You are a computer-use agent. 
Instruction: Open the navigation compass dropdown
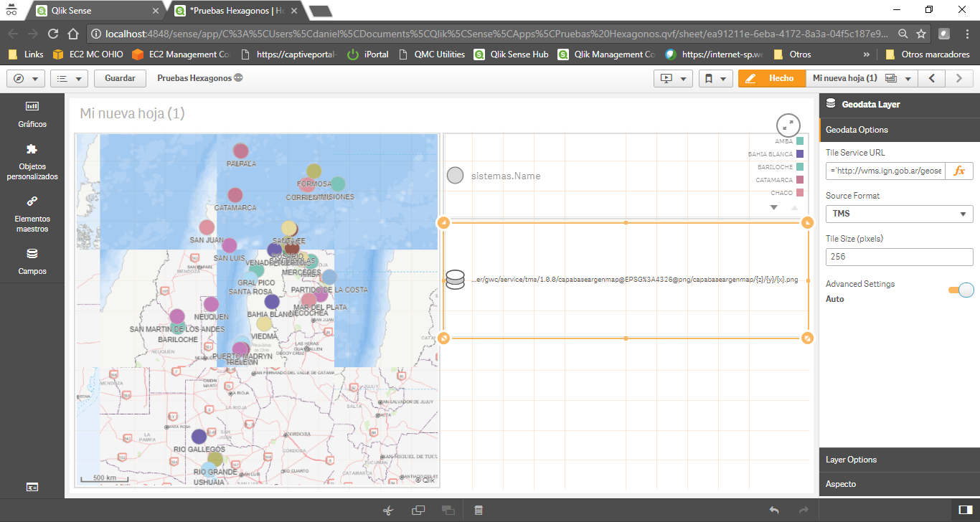click(x=26, y=78)
